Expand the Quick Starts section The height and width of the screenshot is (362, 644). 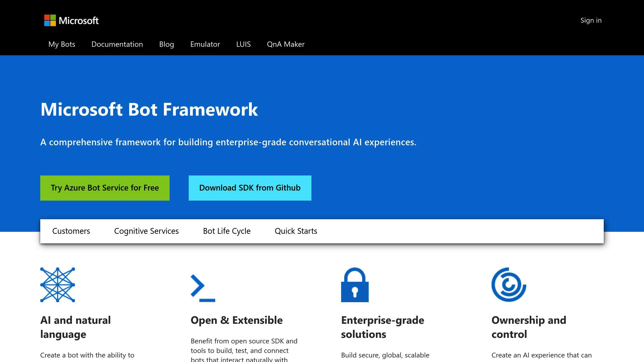296,231
